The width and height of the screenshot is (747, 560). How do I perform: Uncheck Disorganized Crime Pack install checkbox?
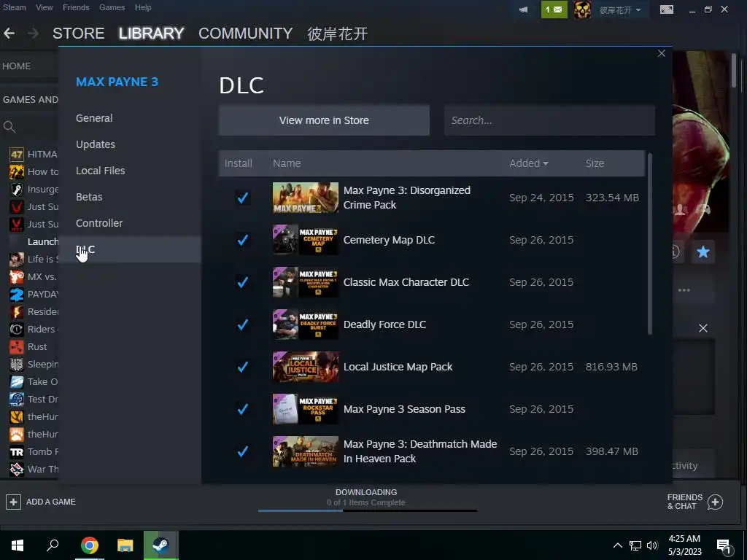click(242, 198)
